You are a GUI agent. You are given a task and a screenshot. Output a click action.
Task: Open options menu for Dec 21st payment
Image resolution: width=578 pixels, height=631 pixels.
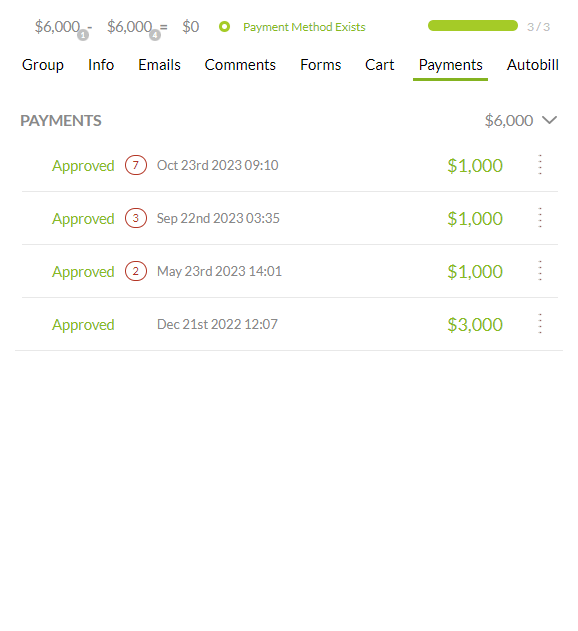(540, 324)
